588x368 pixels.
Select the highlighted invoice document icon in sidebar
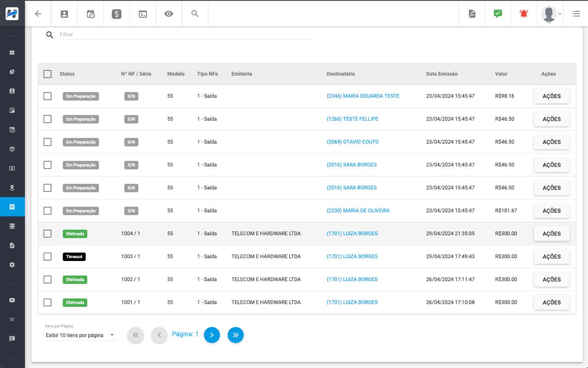12,207
